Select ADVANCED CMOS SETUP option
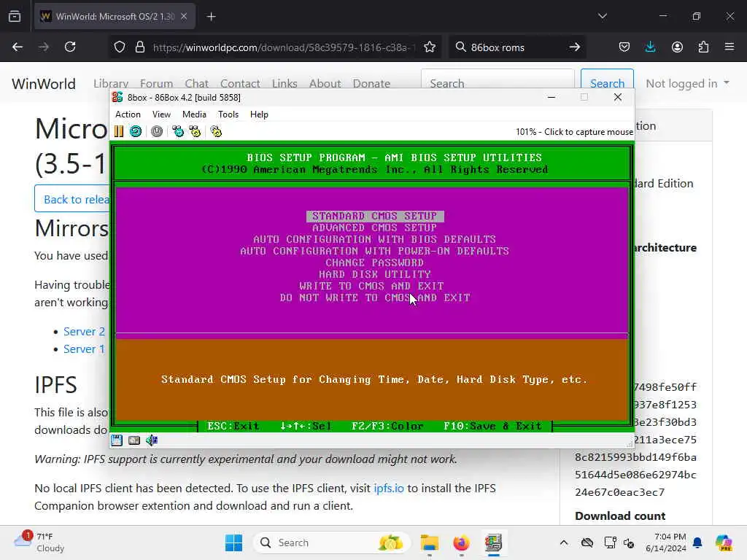Viewport: 747px width, 560px height. pos(375,227)
